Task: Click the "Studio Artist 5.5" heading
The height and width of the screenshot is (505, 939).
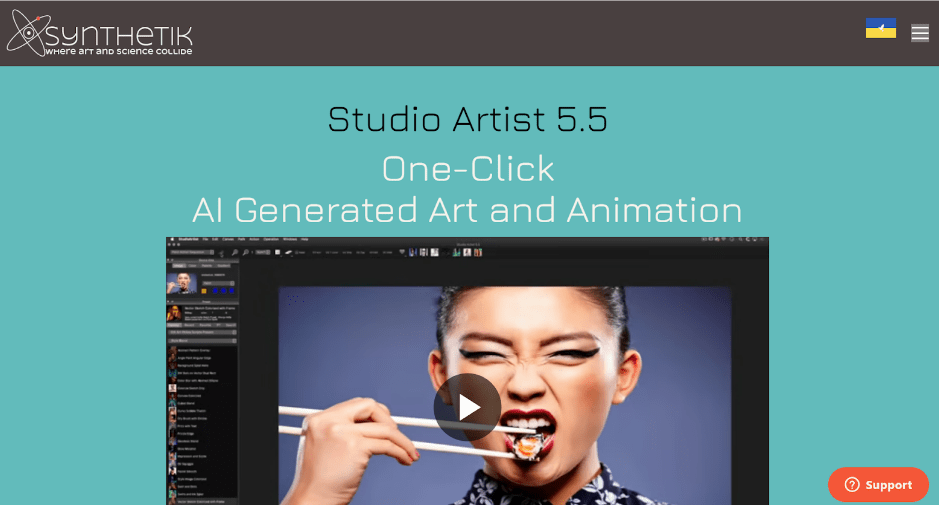Action: pyautogui.click(x=468, y=119)
